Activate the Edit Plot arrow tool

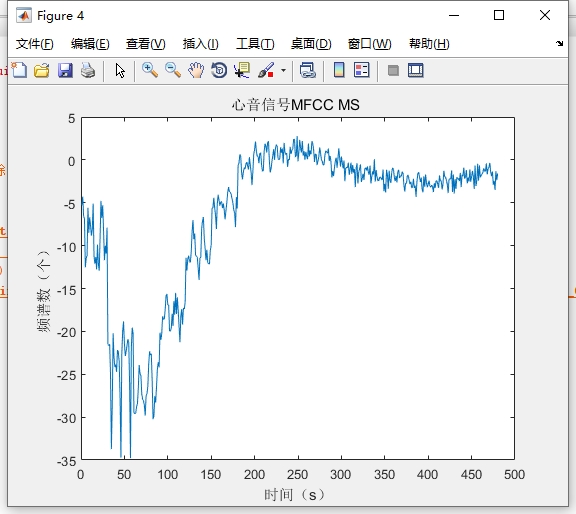pos(120,70)
